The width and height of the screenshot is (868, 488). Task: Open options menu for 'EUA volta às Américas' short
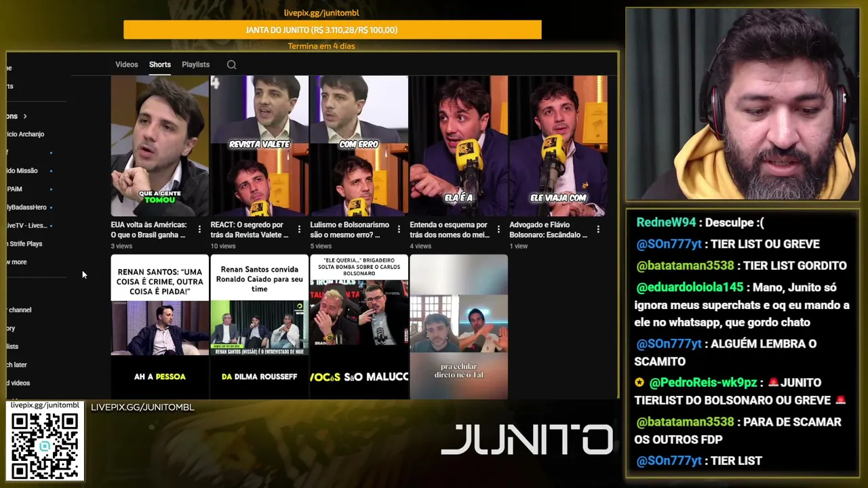(199, 230)
